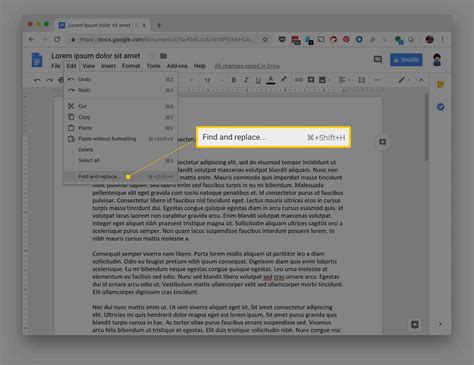Click the document vertical scrollbar
Screen dimensions: 474x365
427,127
